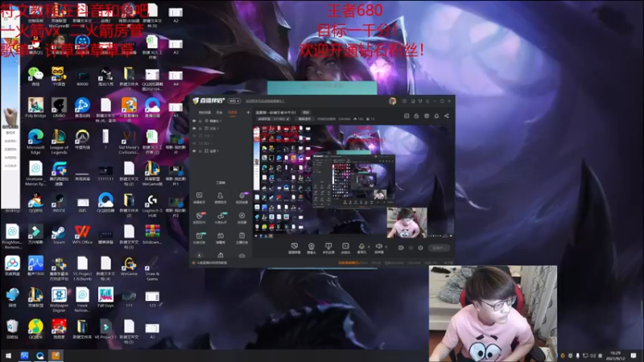Open the streamer avatar in the title bar
644x362 pixels.
[392, 101]
